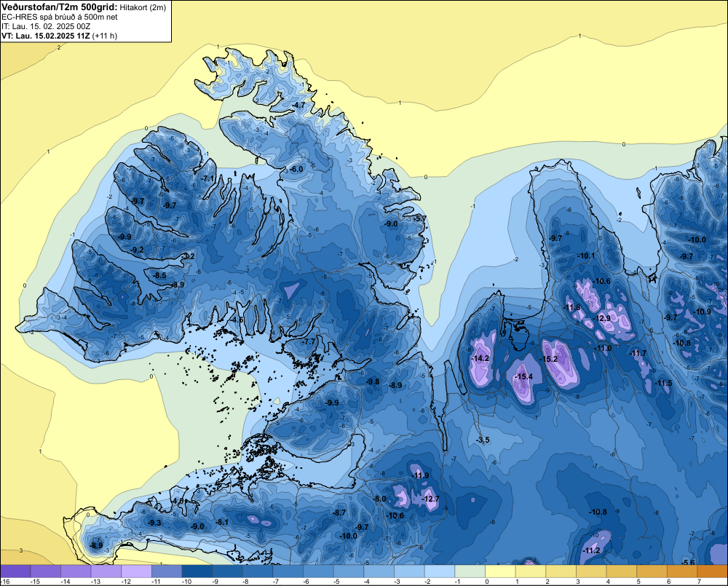Pick legend swatch between 0 and 1
This screenshot has width=728, height=586.
click(x=501, y=571)
